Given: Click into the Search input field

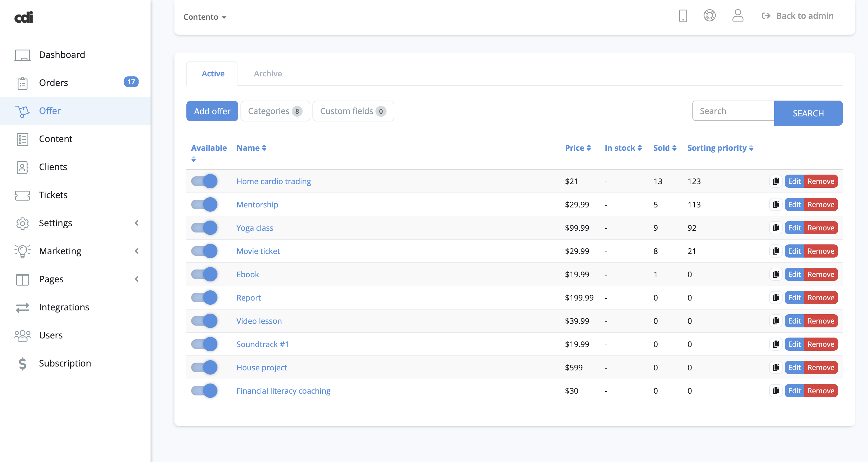Looking at the screenshot, I should 733,111.
